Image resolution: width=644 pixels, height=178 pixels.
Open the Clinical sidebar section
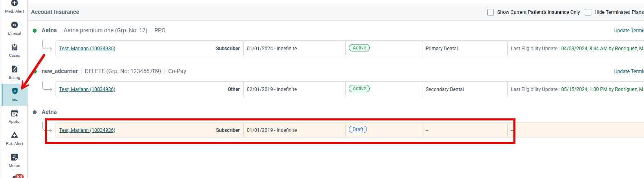(14, 29)
